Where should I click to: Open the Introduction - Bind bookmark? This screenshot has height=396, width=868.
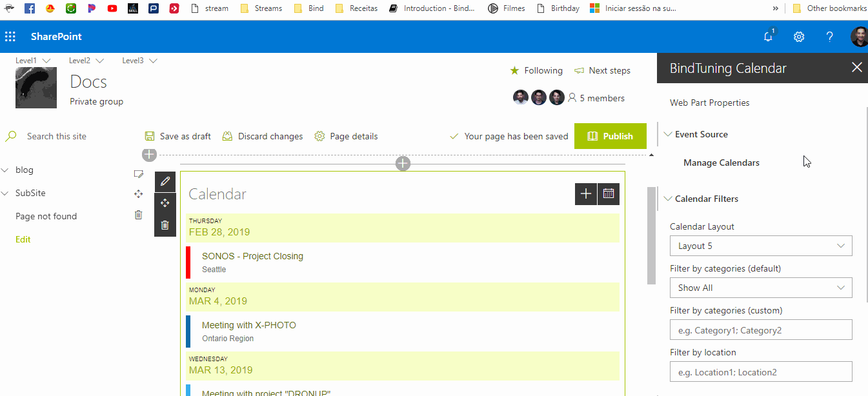[x=432, y=8]
